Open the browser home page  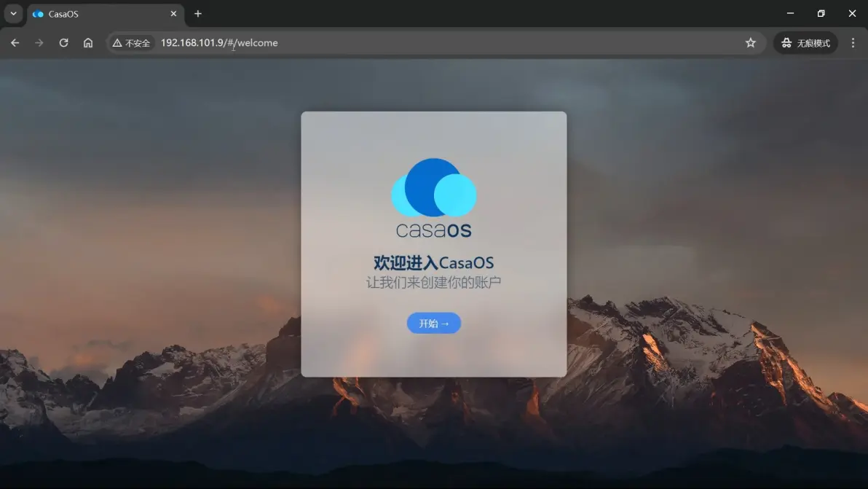88,43
